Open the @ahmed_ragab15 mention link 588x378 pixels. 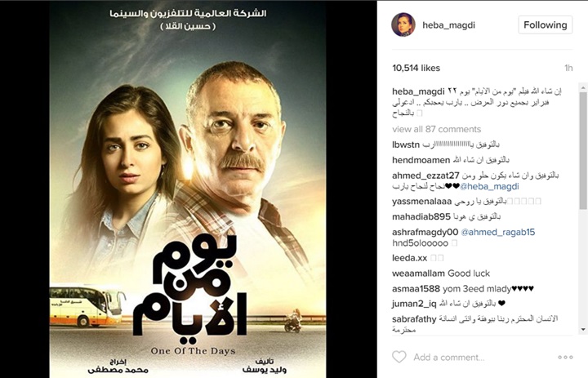[x=497, y=232]
